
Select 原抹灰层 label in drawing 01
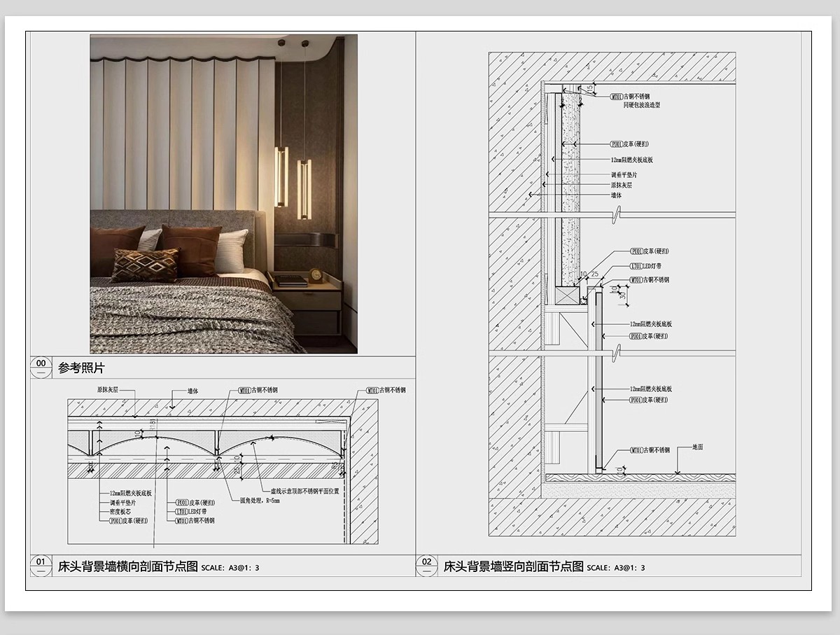pos(106,390)
